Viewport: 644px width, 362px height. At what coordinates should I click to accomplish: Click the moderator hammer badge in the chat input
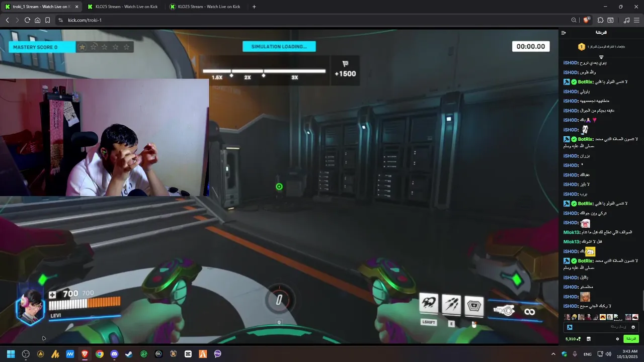[570, 327]
